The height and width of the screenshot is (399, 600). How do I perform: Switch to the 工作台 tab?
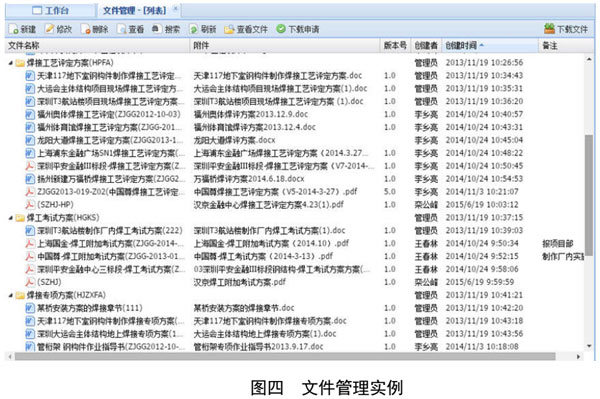point(51,11)
